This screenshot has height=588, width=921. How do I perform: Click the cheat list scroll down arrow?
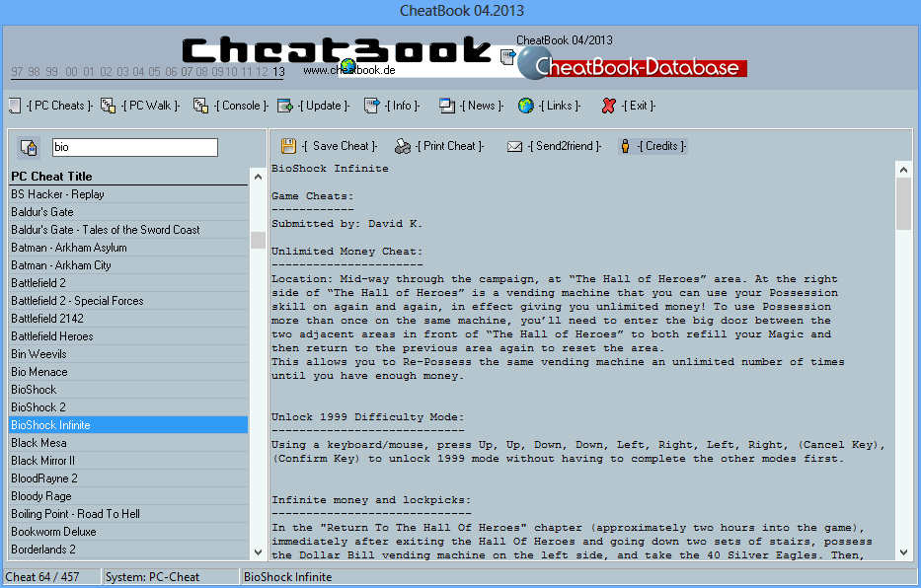click(258, 551)
